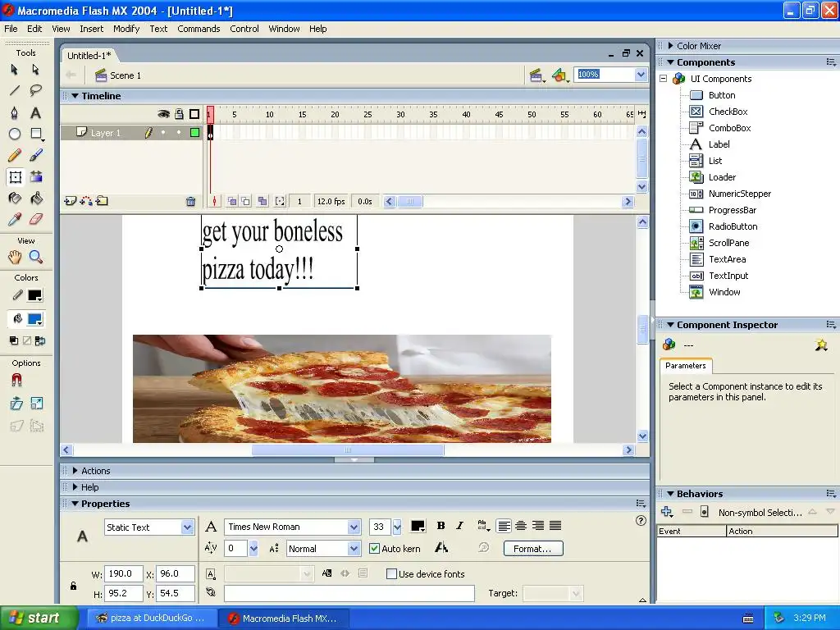The width and height of the screenshot is (840, 630).
Task: Click the Scene 1 label
Action: 126,75
